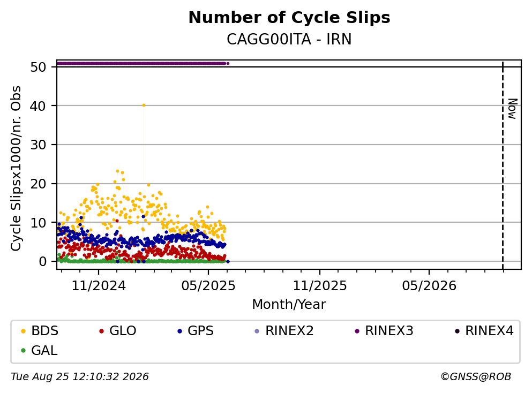Click the RINEX3 purple legend marker

click(x=357, y=331)
